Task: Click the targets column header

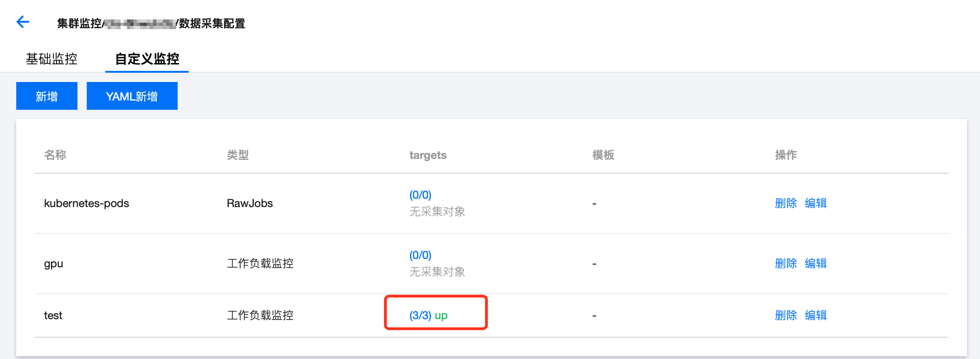Action: click(x=428, y=155)
